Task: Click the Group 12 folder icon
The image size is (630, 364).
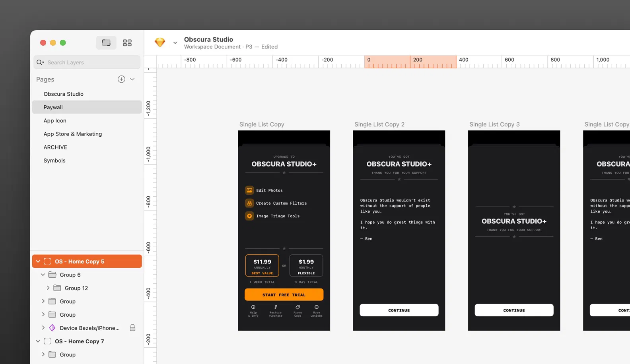Action: (x=57, y=288)
